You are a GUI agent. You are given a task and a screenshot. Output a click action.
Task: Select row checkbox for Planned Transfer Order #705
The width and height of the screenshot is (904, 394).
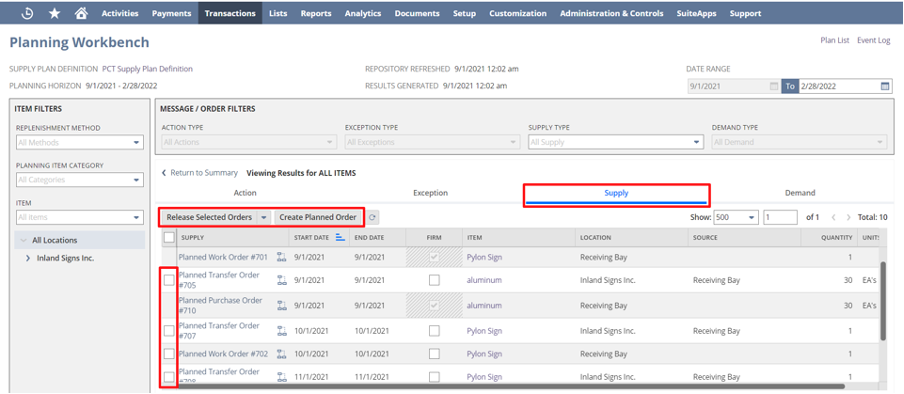tap(169, 280)
